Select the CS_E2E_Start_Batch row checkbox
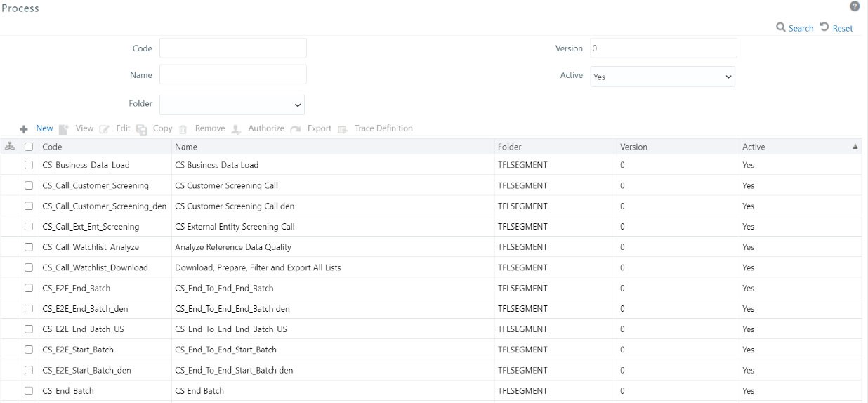Viewport: 868px width, 403px height. (29, 350)
